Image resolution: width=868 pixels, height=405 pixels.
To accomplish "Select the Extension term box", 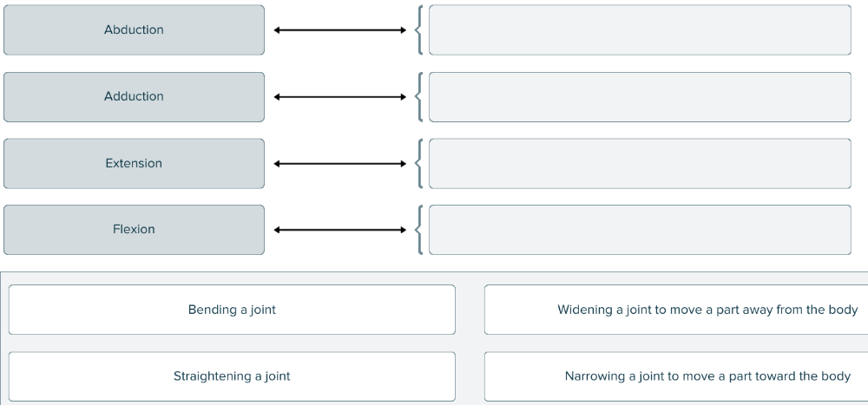I will click(134, 163).
